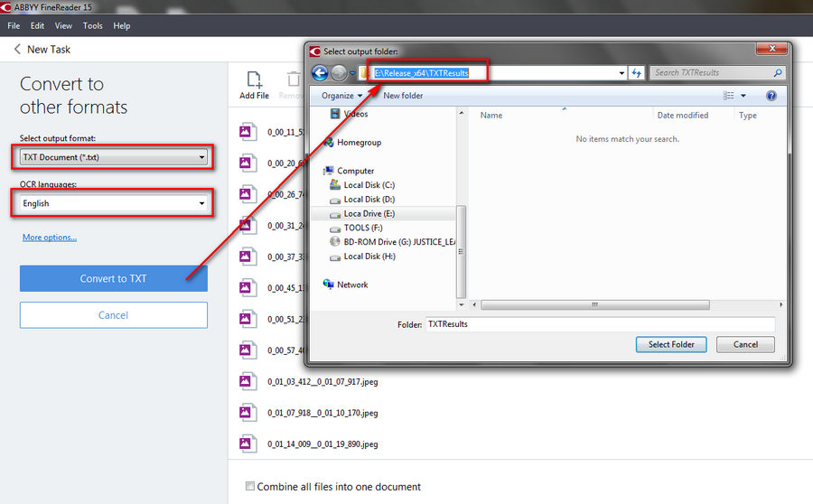Click the dialog's grey Forward arrow button
Image resolution: width=813 pixels, height=504 pixels.
[339, 73]
